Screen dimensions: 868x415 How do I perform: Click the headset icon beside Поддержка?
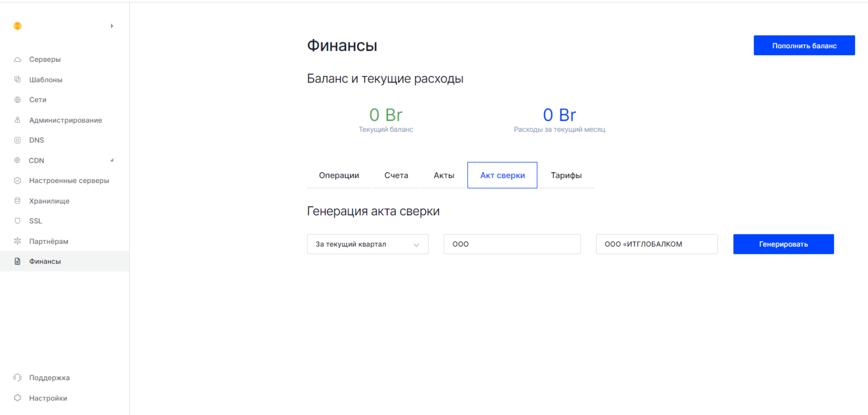pos(17,378)
